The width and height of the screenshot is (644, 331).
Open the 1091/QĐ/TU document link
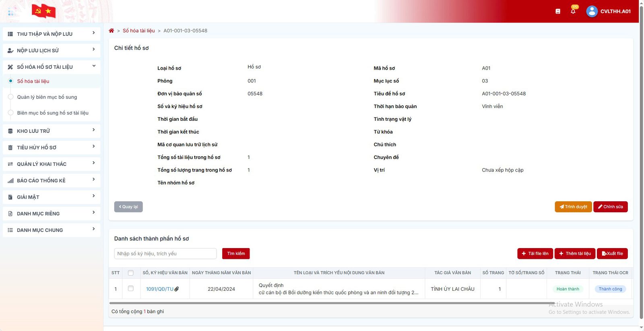coord(159,289)
